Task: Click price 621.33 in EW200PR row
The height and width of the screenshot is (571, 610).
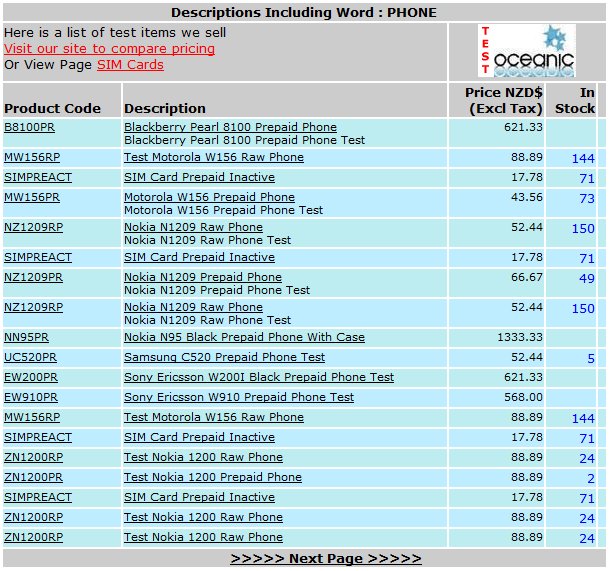Action: coord(523,377)
